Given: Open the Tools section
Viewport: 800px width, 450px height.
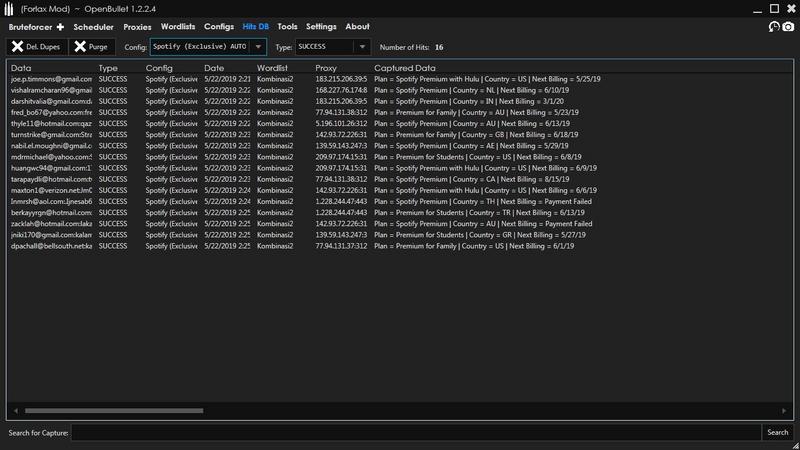Looking at the screenshot, I should 287,27.
